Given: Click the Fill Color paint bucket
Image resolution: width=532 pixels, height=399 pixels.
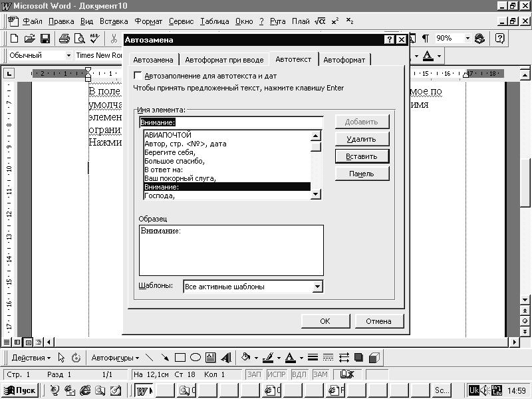Looking at the screenshot, I should pos(245,358).
